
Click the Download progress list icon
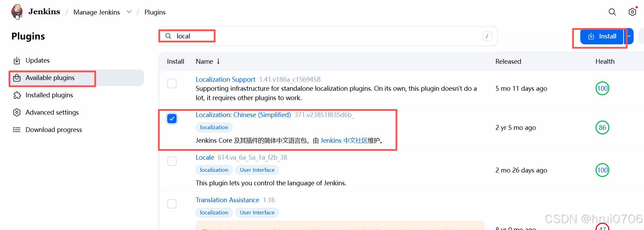(x=17, y=130)
